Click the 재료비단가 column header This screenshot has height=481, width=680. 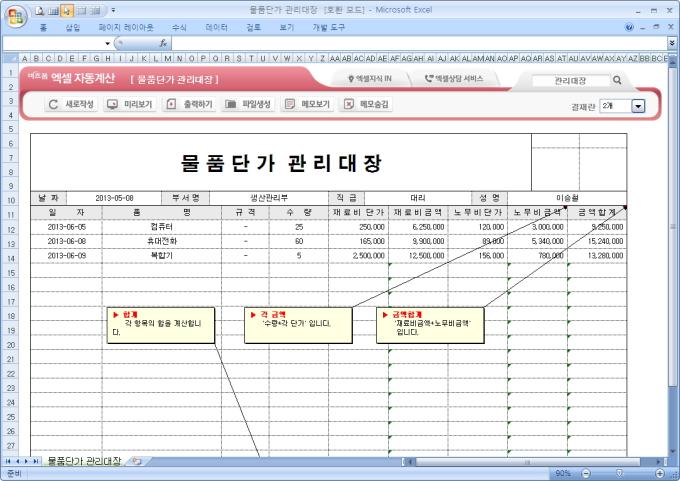coord(359,213)
